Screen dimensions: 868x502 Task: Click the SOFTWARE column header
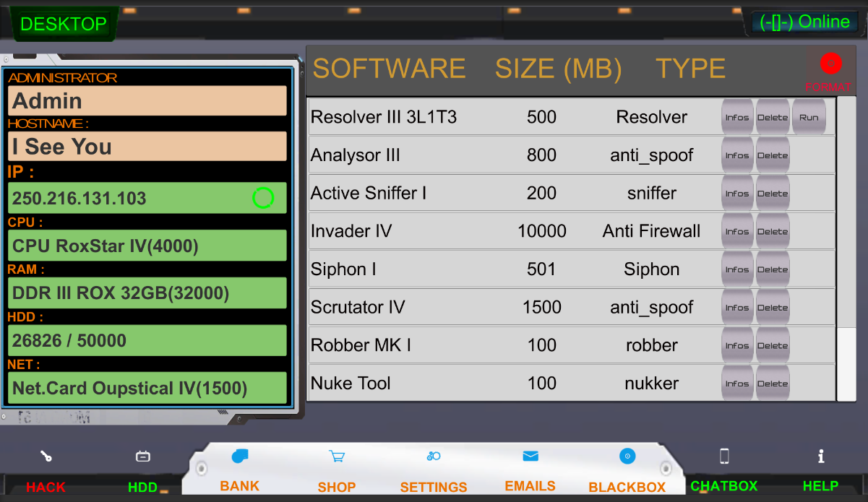tap(389, 69)
